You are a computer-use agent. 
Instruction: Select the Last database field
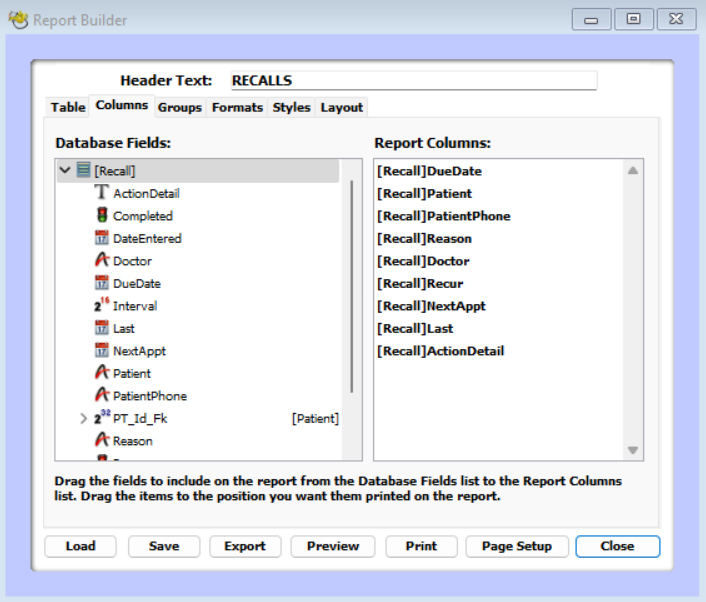coord(124,329)
